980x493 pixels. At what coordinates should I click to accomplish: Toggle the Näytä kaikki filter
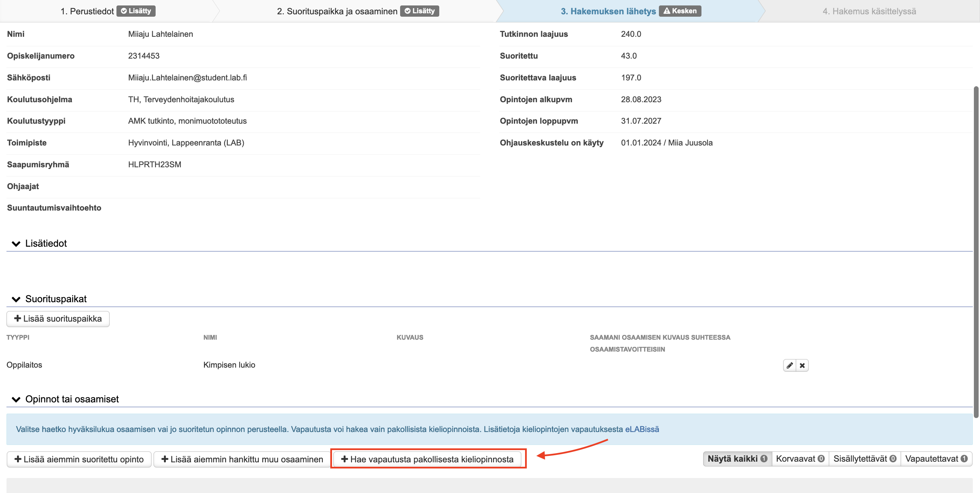(x=732, y=459)
